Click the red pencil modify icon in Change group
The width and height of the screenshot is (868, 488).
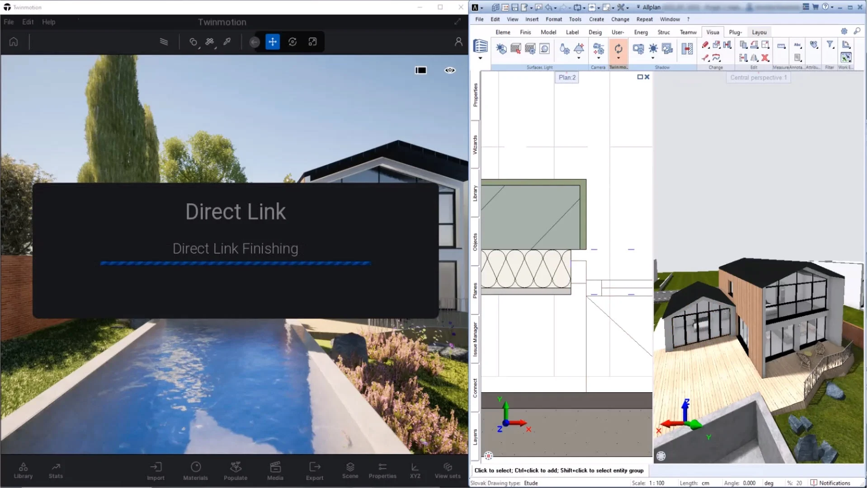(x=705, y=44)
